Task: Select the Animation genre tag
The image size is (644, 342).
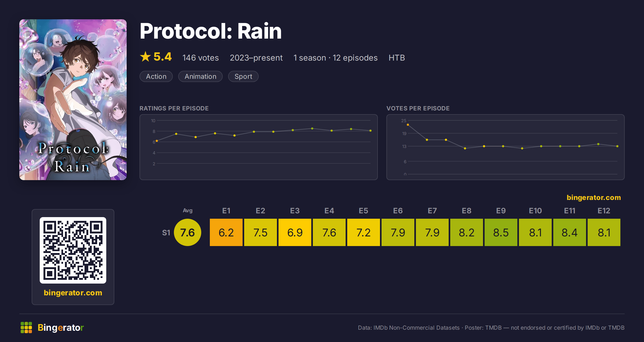Action: pyautogui.click(x=200, y=76)
